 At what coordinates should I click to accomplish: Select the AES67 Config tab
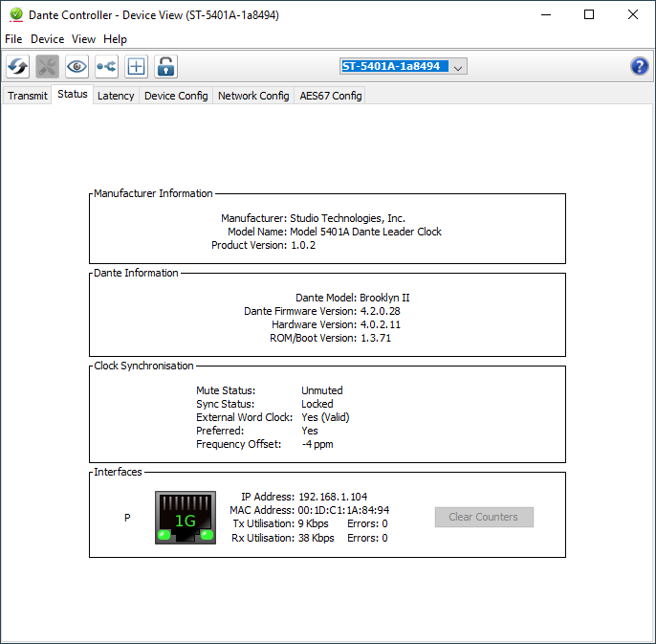(330, 96)
